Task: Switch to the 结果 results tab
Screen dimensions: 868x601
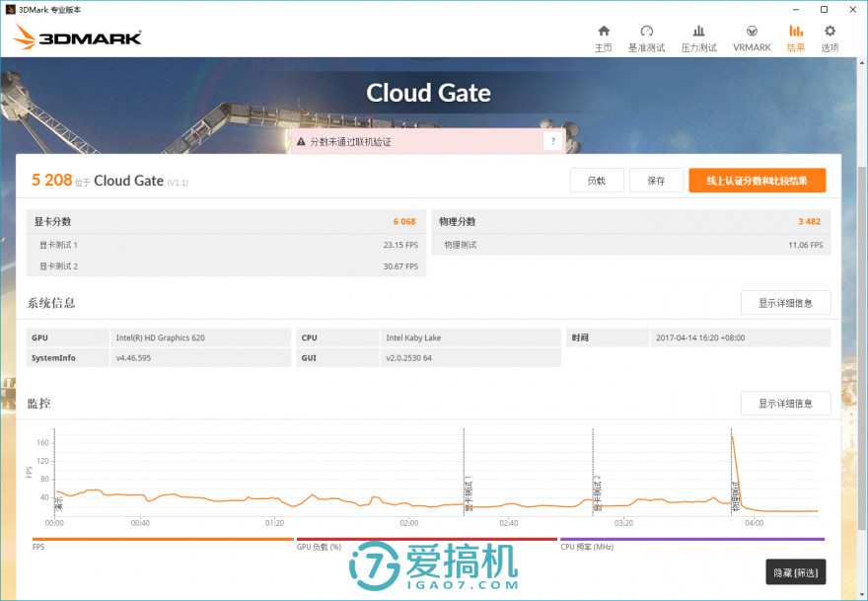Action: (795, 31)
